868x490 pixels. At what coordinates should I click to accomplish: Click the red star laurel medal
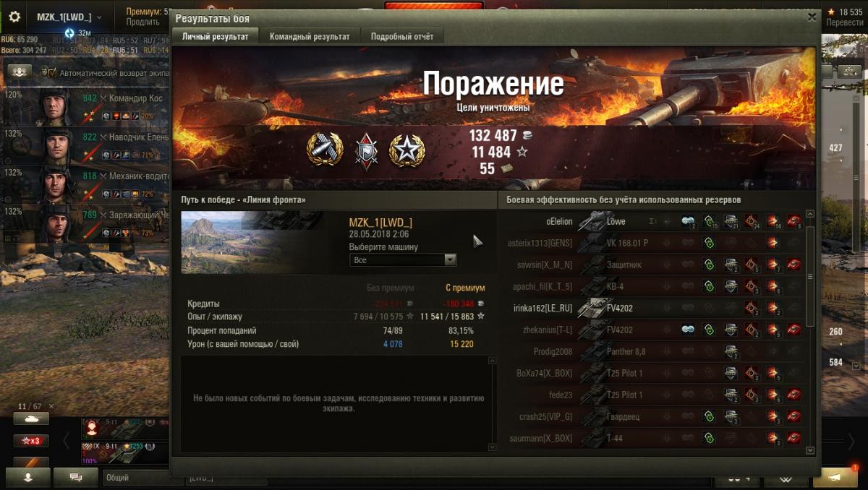[407, 150]
